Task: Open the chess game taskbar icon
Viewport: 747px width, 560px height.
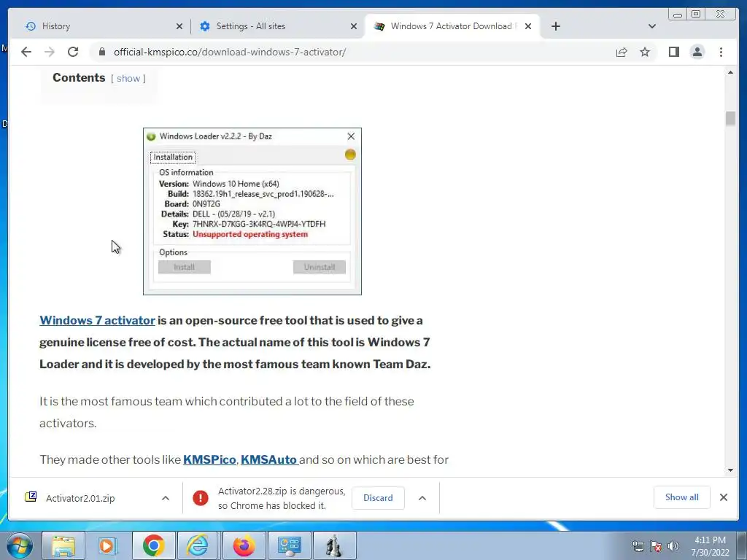Action: point(334,545)
